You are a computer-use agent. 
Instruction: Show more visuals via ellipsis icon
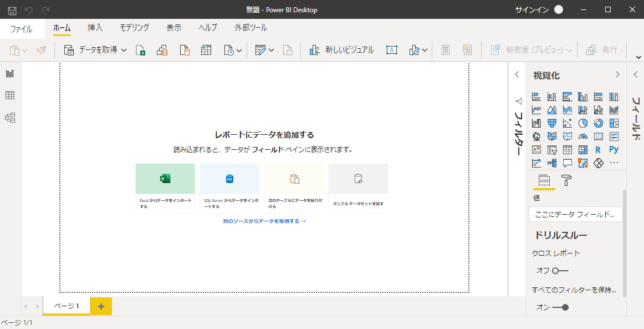[614, 163]
